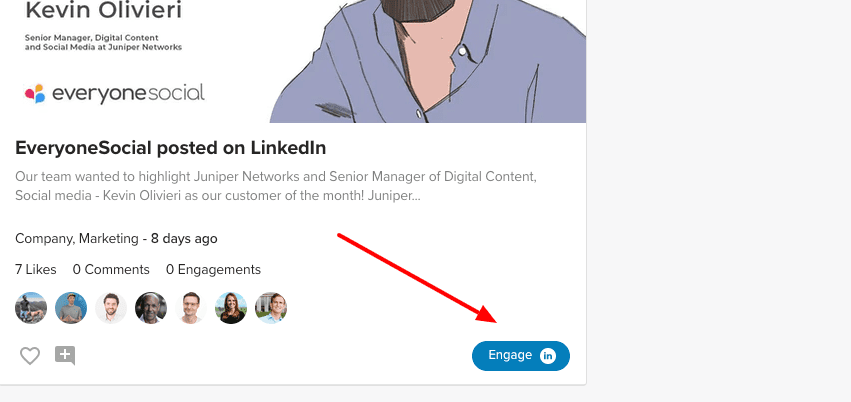The height and width of the screenshot is (402, 851).
Task: Open the 'EveryoneSocial posted on LinkedIn' title
Action: click(x=171, y=148)
